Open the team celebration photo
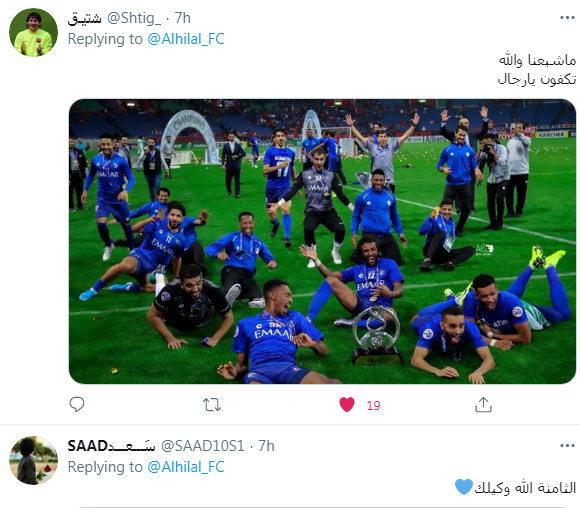This screenshot has width=580, height=508. point(322,241)
